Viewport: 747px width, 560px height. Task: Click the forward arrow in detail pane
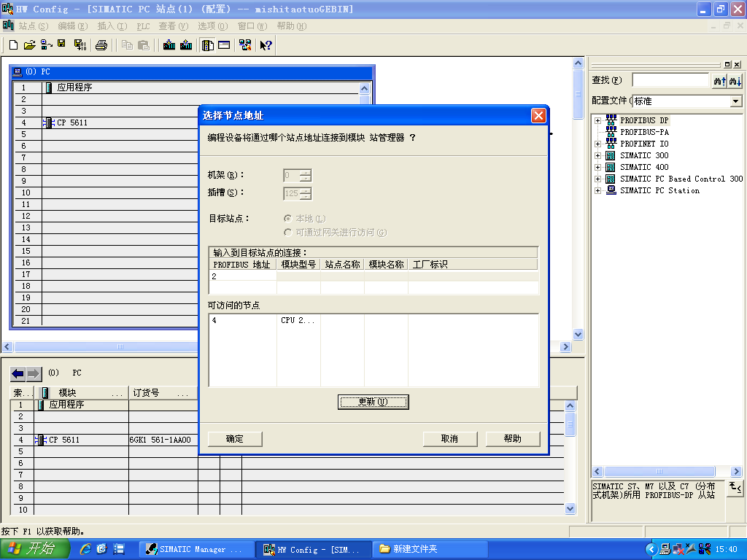(34, 374)
